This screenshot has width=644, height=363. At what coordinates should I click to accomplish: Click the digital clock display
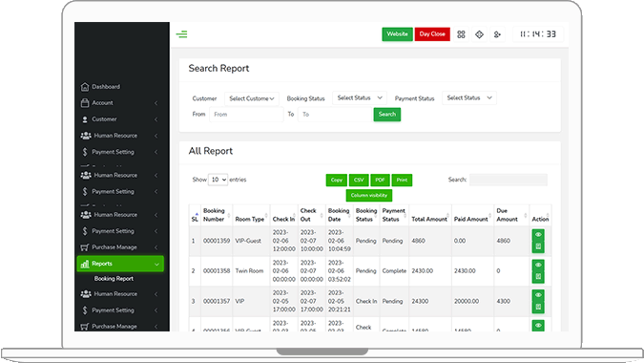538,34
